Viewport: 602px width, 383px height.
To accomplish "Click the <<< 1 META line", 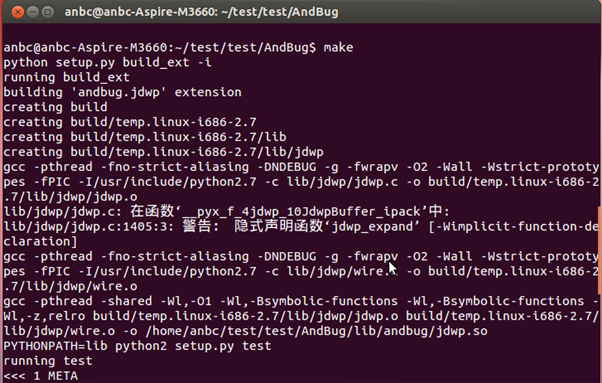I will pyautogui.click(x=40, y=376).
